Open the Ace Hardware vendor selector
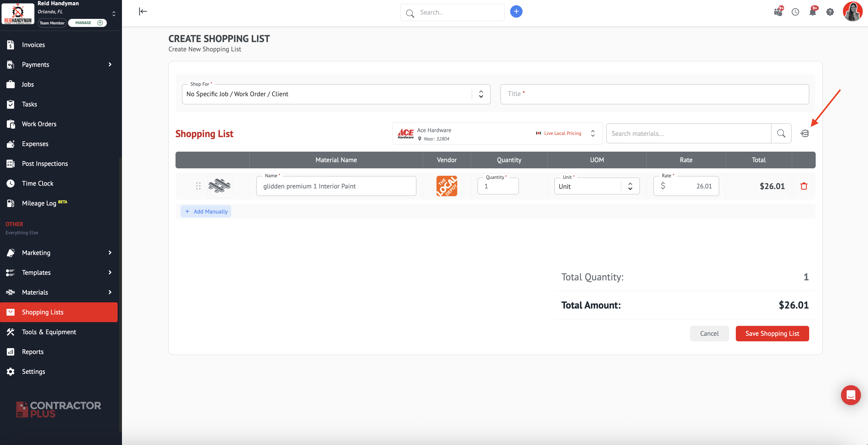The width and height of the screenshot is (868, 445). (497, 134)
